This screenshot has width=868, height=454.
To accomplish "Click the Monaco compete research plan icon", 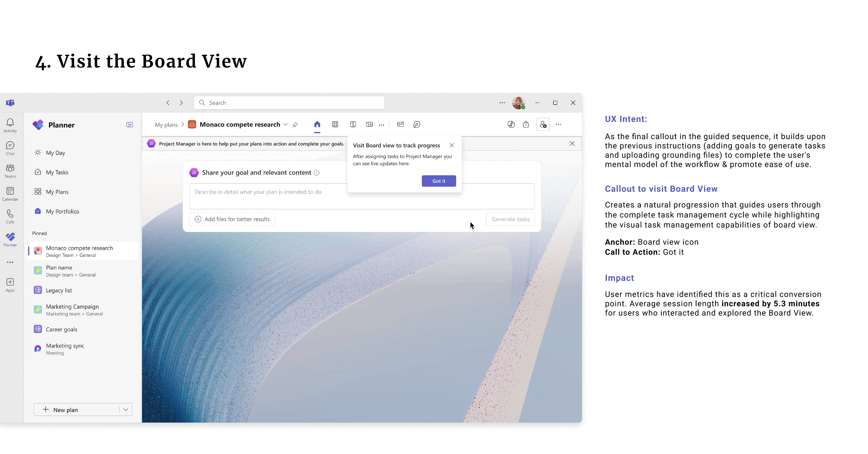I will [x=192, y=124].
